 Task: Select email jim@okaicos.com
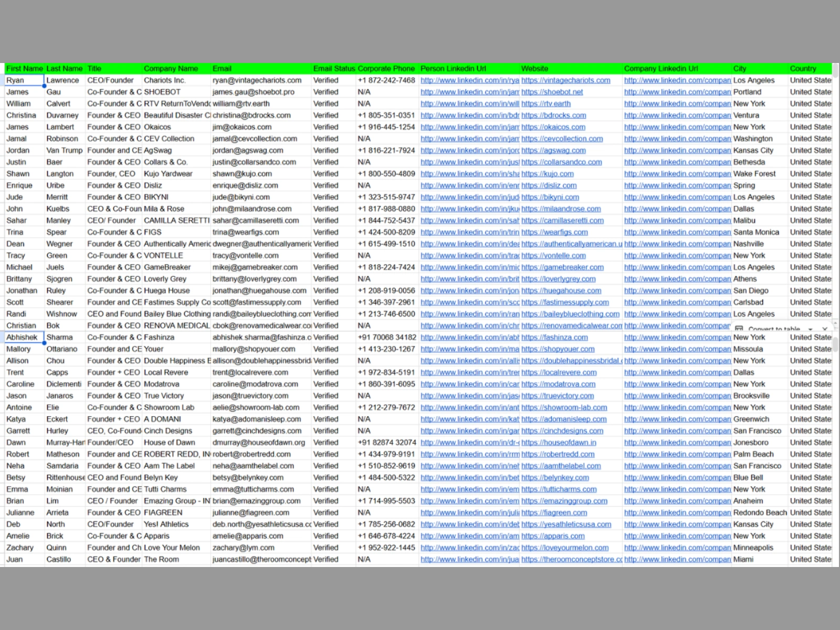click(x=261, y=127)
